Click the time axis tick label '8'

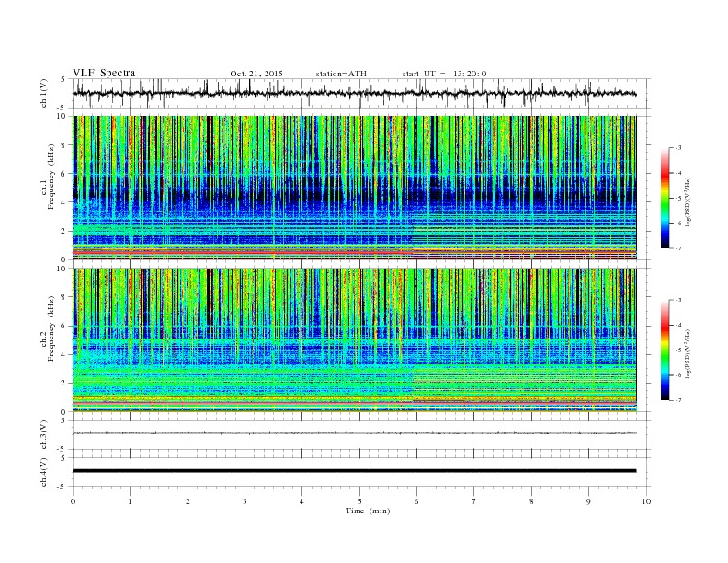(x=531, y=501)
